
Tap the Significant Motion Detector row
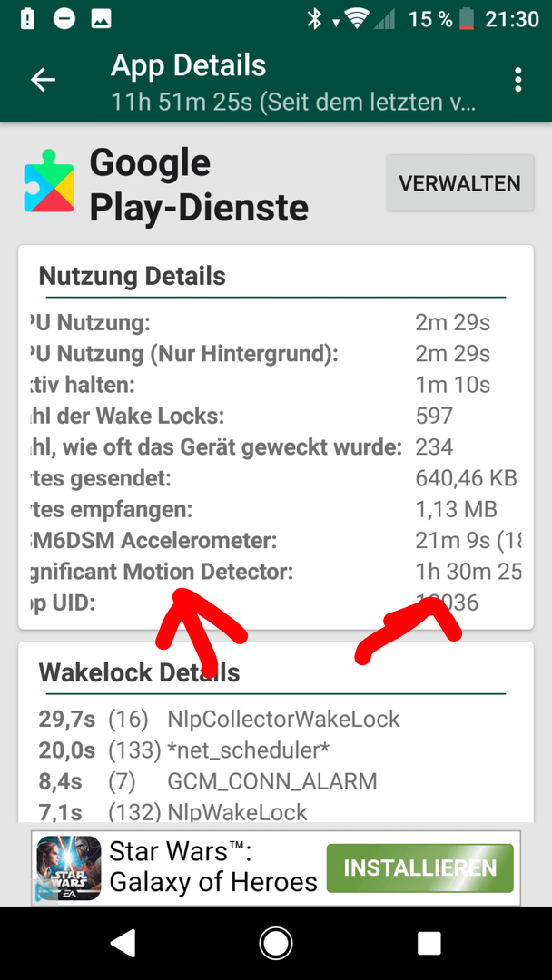276,572
